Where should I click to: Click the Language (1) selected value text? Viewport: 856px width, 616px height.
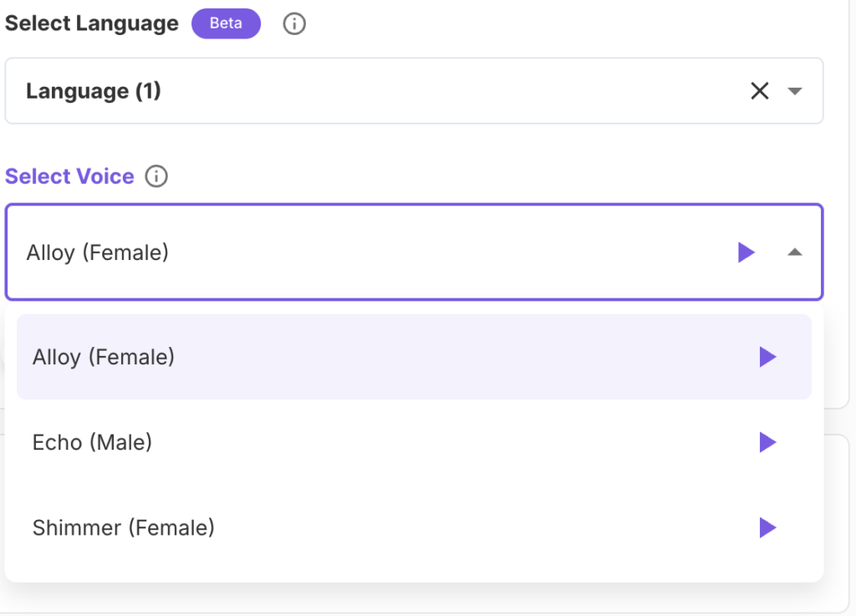pyautogui.click(x=94, y=91)
